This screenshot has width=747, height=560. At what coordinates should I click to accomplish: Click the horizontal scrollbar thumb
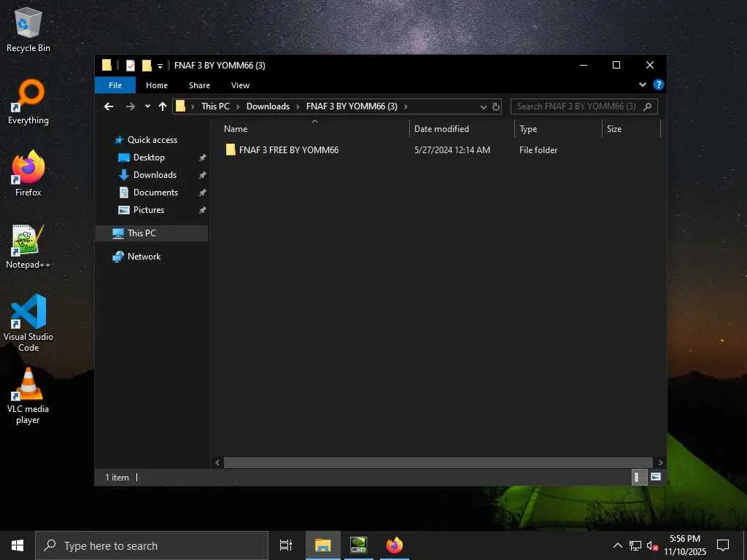[438, 463]
